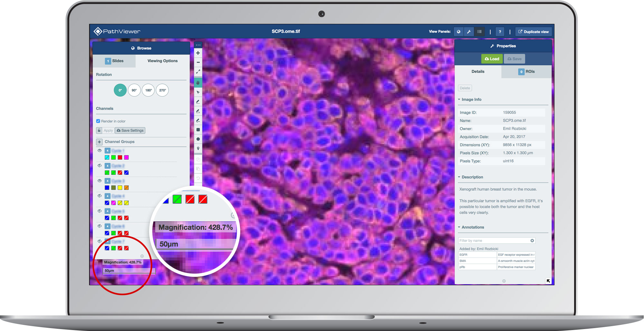Select the rectangle ROI tool
The height and width of the screenshot is (331, 644).
pos(198,130)
